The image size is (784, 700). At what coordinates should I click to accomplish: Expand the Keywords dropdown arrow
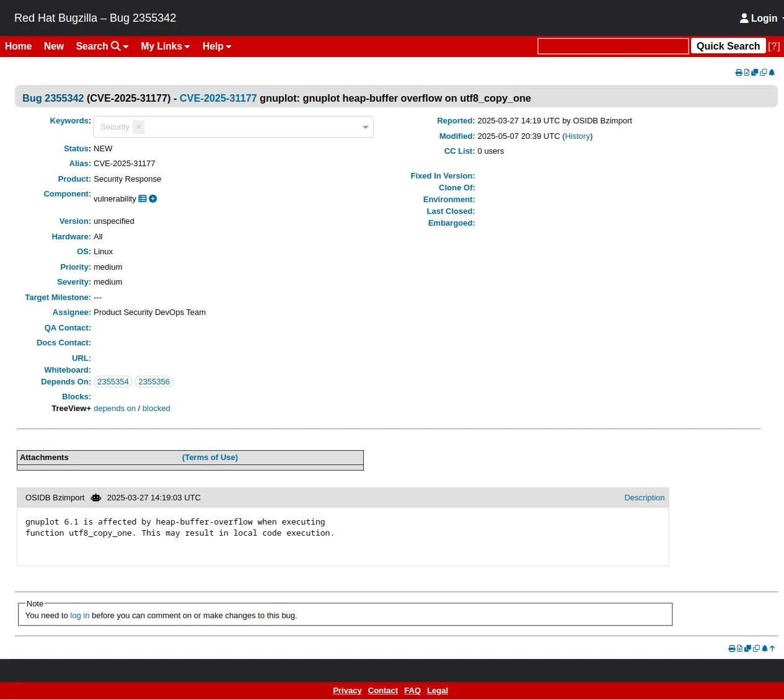[x=366, y=127]
